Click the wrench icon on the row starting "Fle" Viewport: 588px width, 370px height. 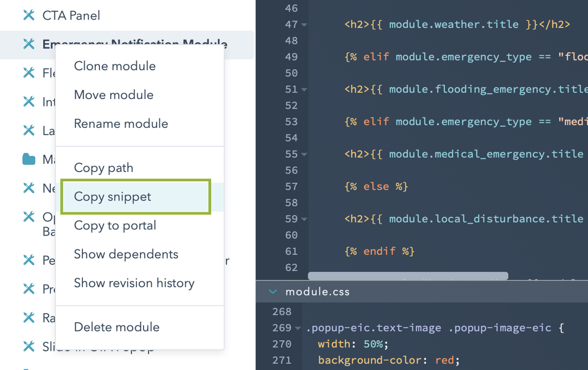[x=29, y=73]
